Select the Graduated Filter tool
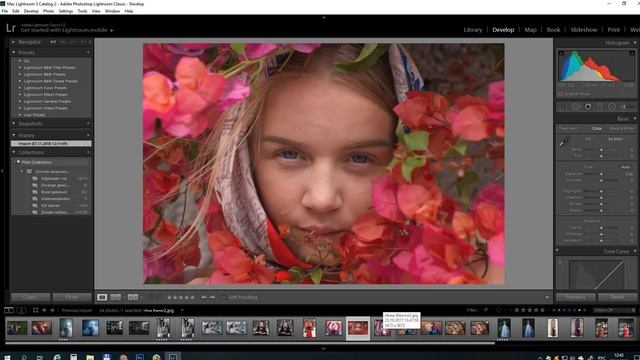 pyautogui.click(x=600, y=107)
